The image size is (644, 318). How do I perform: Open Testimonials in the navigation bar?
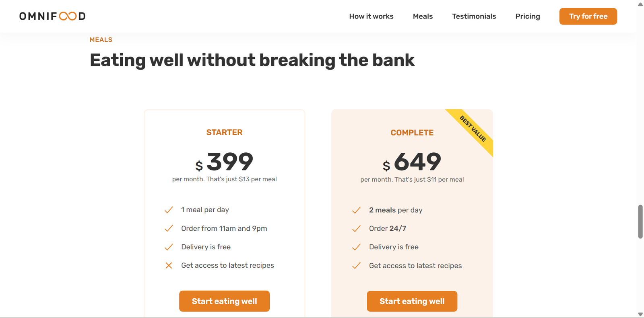(474, 16)
